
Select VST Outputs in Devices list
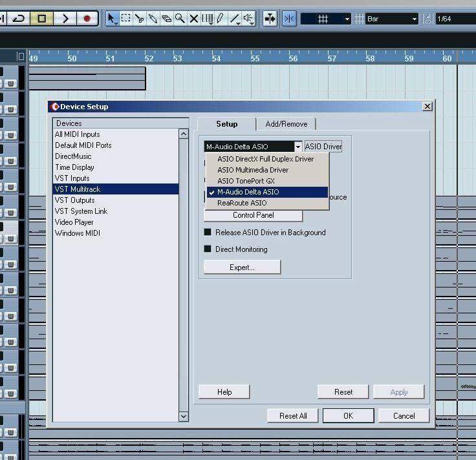(74, 200)
